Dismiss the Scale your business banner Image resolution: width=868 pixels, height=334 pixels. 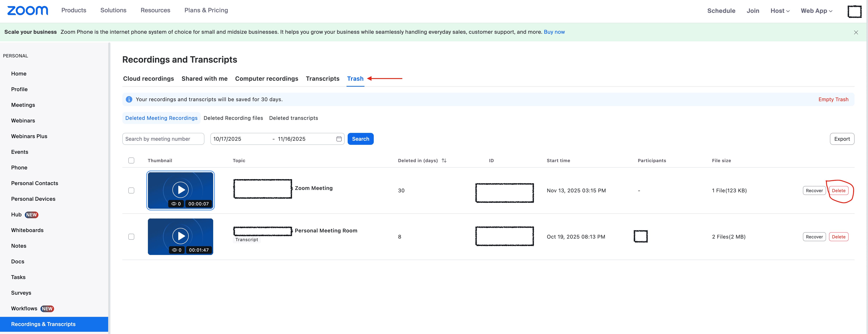pyautogui.click(x=856, y=32)
